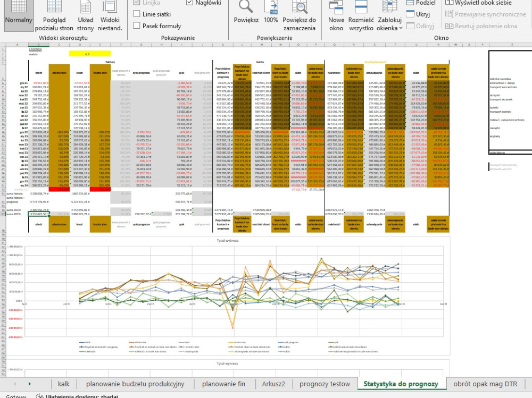
Task: Click Wyświetl obok siebie
Action: (x=478, y=3)
